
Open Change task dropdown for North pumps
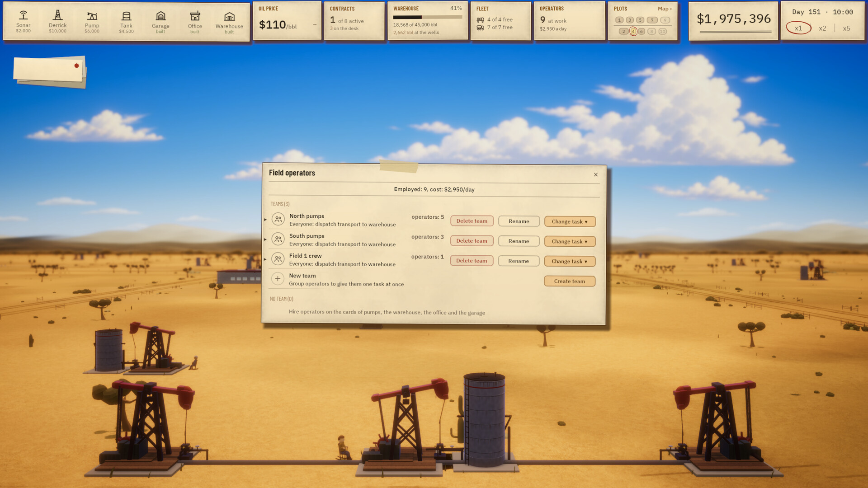tap(570, 221)
